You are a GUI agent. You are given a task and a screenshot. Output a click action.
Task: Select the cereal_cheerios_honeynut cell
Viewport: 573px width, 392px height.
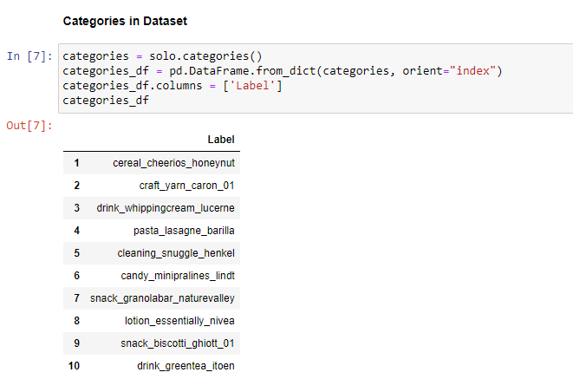click(173, 163)
